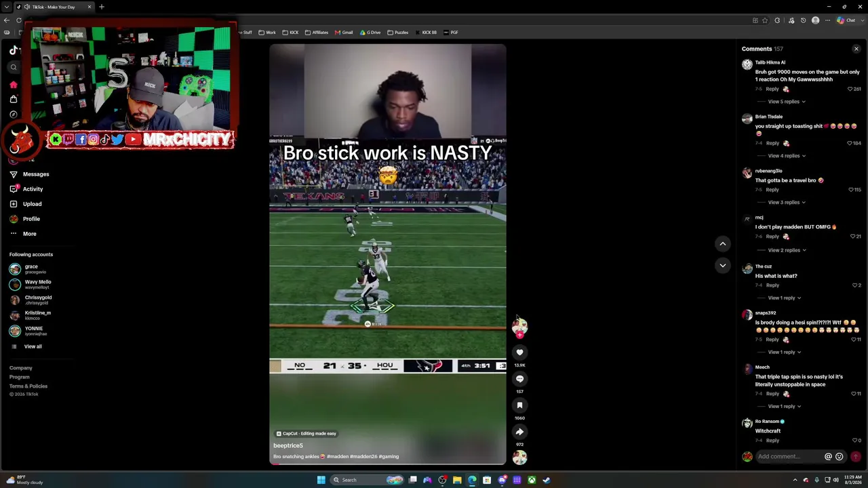This screenshot has height=488, width=868.
Task: Open the browser Chat button
Action: click(846, 20)
